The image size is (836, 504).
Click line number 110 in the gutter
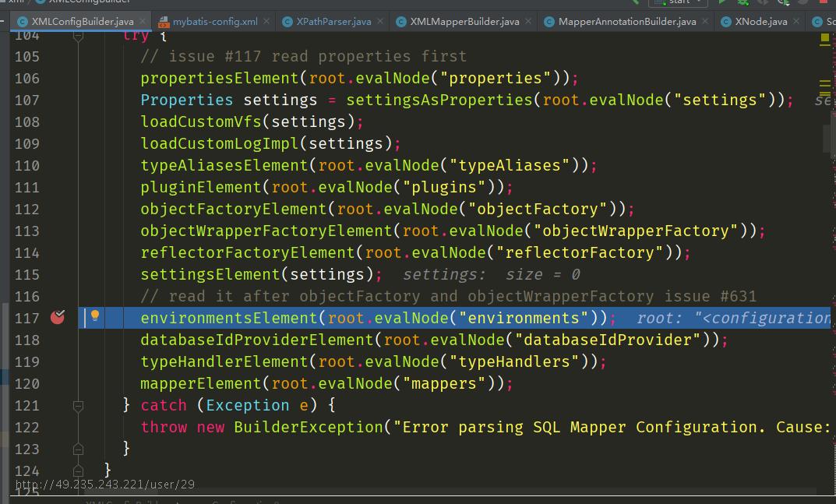[26, 166]
